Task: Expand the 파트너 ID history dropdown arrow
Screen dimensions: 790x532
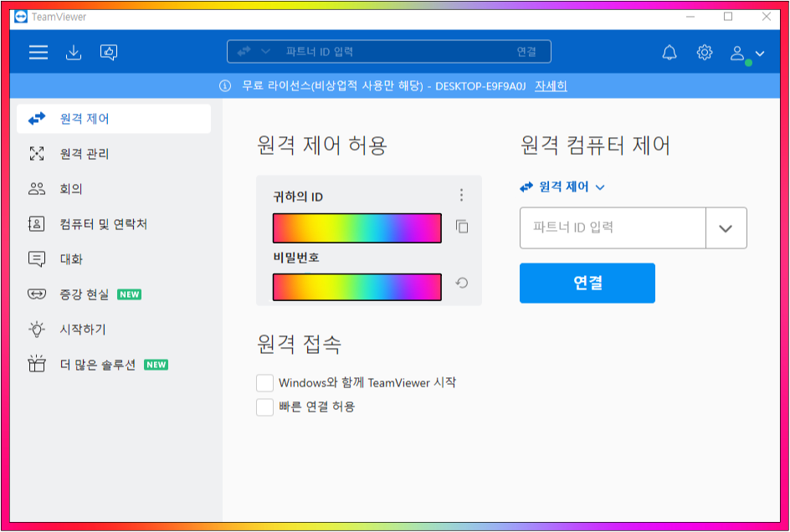Action: pyautogui.click(x=726, y=228)
